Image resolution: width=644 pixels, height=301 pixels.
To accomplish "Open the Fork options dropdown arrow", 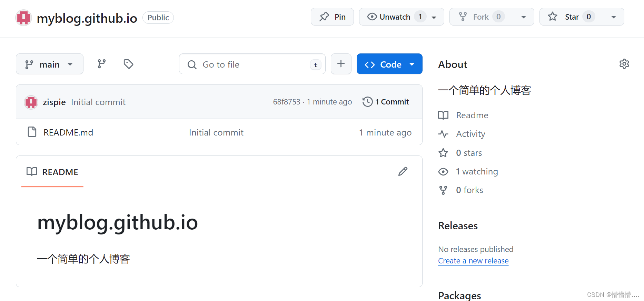I will (524, 17).
